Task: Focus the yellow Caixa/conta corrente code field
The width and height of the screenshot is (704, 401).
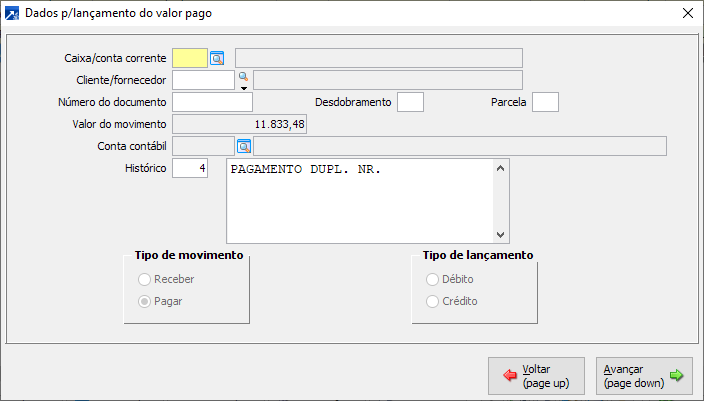Action: point(190,58)
